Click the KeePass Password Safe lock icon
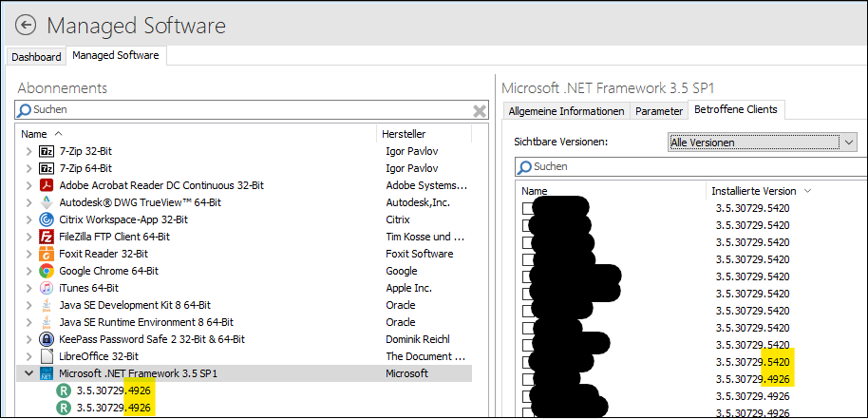 (x=46, y=339)
